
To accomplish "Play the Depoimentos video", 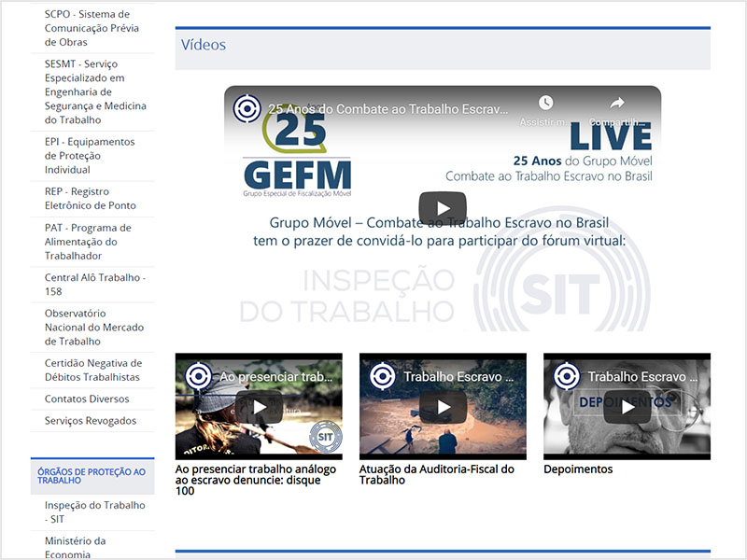I will point(627,407).
